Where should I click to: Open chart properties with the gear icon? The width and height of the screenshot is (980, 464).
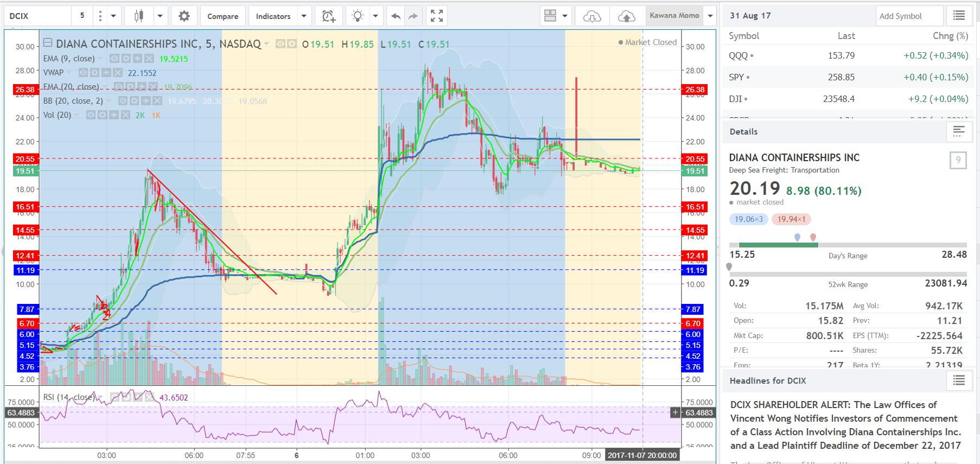(x=184, y=16)
